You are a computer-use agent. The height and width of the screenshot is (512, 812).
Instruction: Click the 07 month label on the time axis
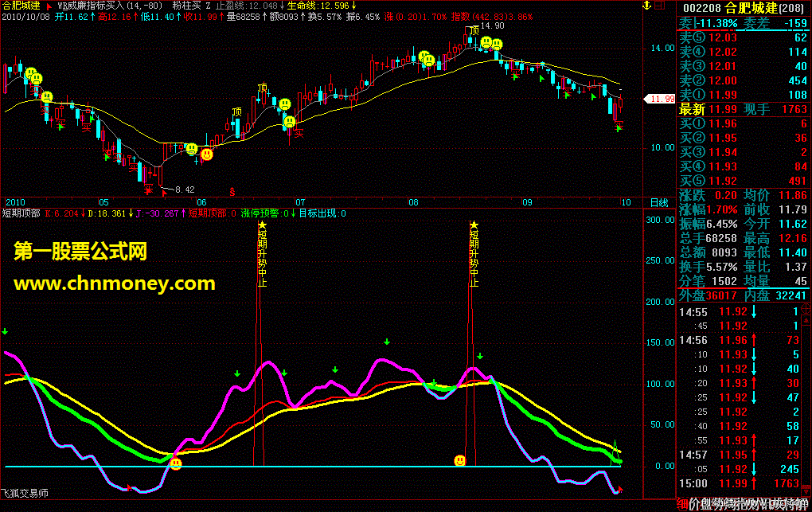pyautogui.click(x=300, y=202)
